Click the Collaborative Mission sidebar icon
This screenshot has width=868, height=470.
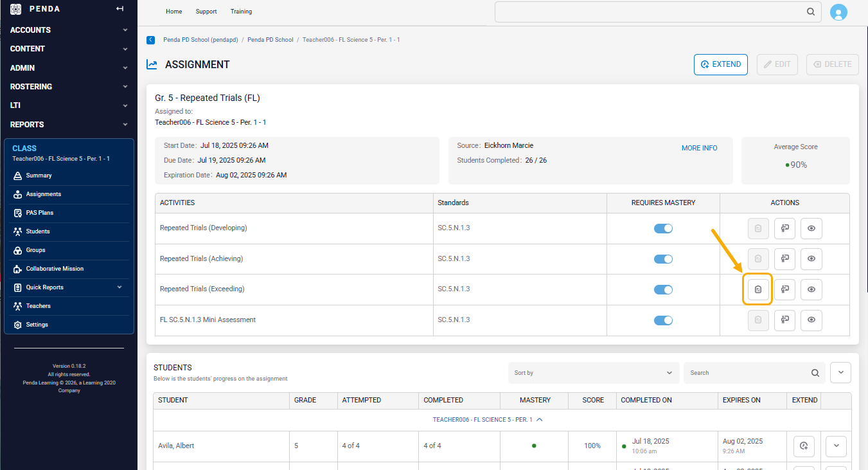18,269
